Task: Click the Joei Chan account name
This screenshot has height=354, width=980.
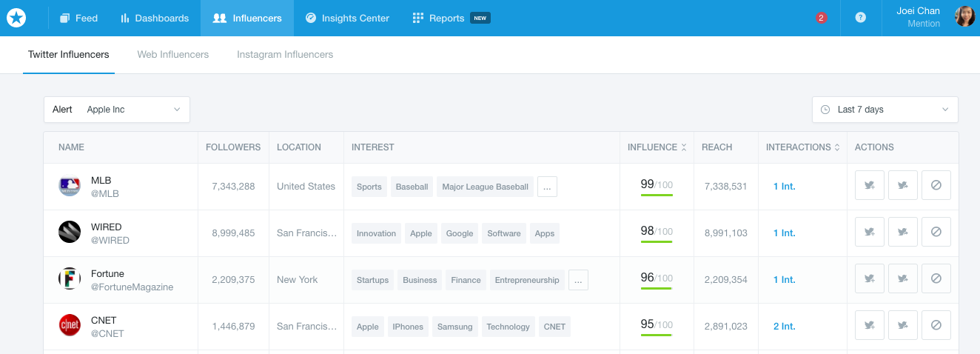Action: (x=918, y=11)
